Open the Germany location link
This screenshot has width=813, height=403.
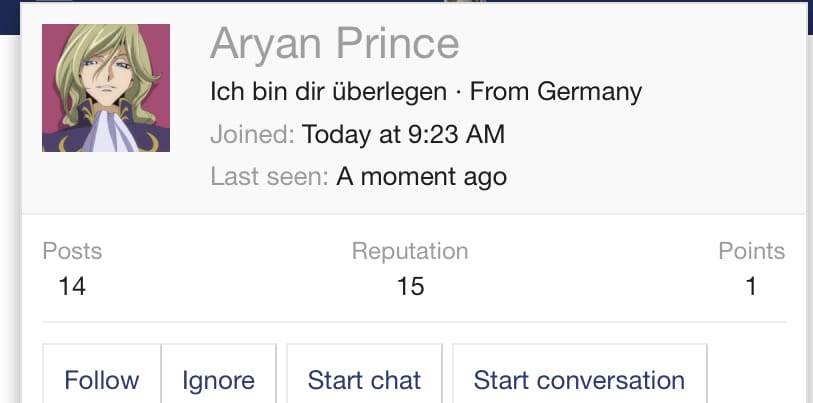pos(590,92)
